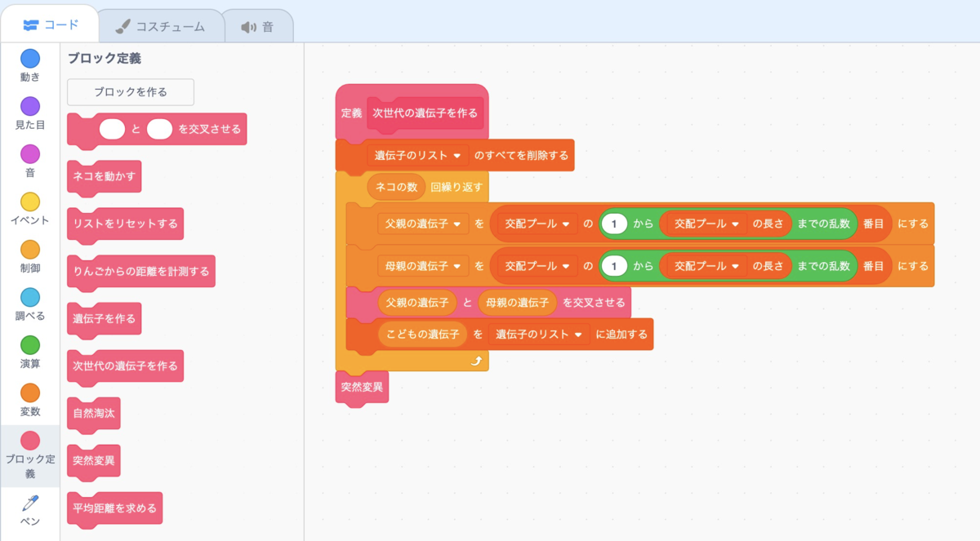Screen dimensions: 980x541
Task: Switch to the コード tab
Action: coord(51,25)
